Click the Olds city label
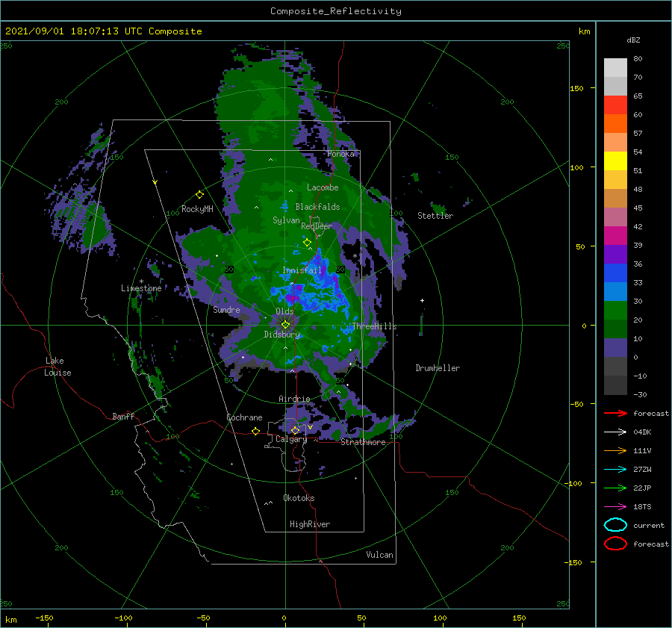Viewport: 672px width, 628px height. pyautogui.click(x=284, y=311)
